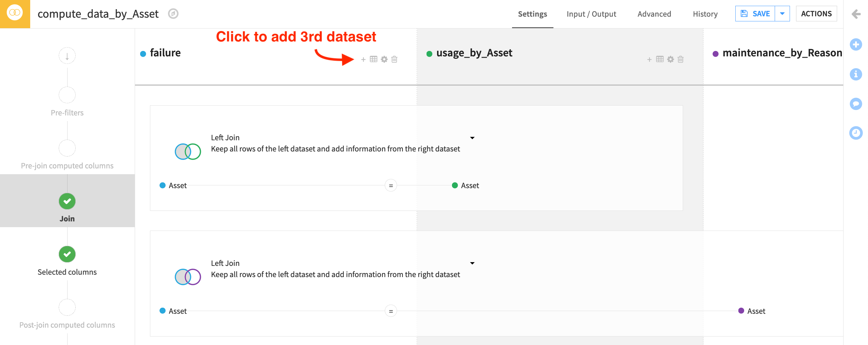The width and height of the screenshot is (868, 345).
Task: View recipe timeline with the clock icon
Action: [856, 133]
